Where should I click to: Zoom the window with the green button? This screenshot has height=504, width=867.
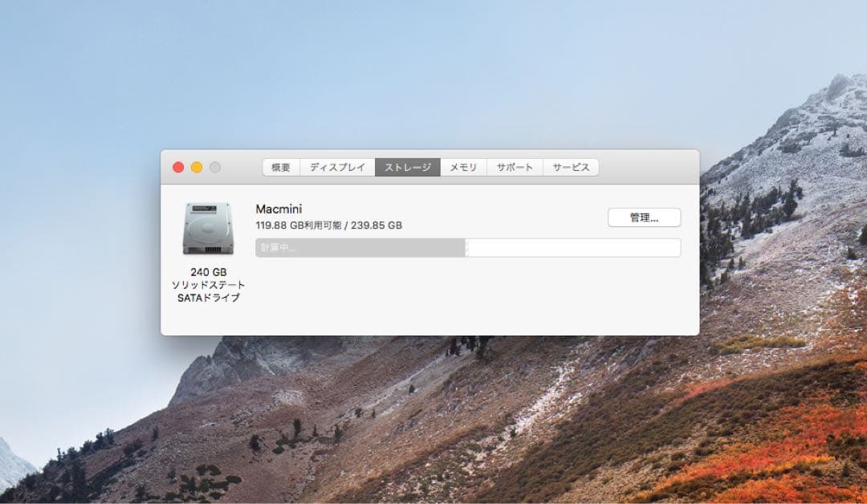[214, 167]
